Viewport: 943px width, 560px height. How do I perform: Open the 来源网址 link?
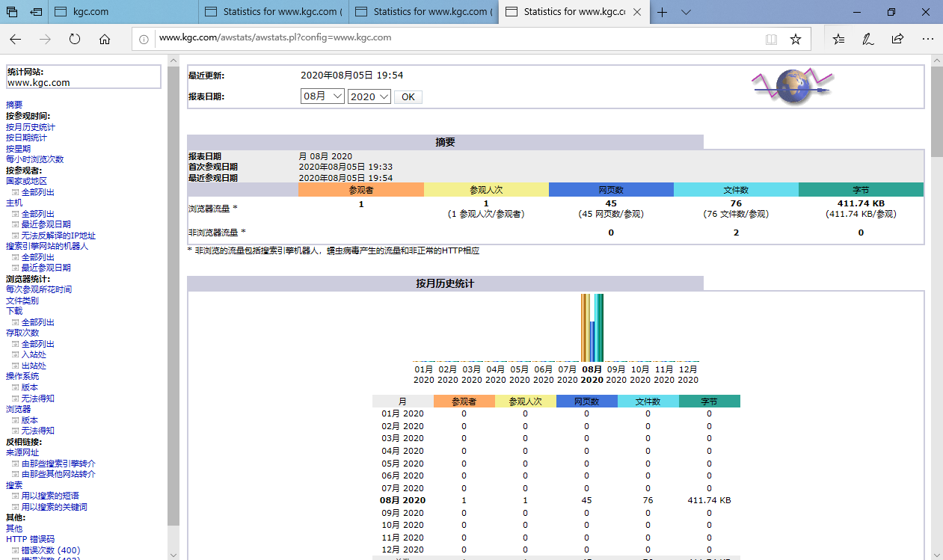tap(22, 452)
